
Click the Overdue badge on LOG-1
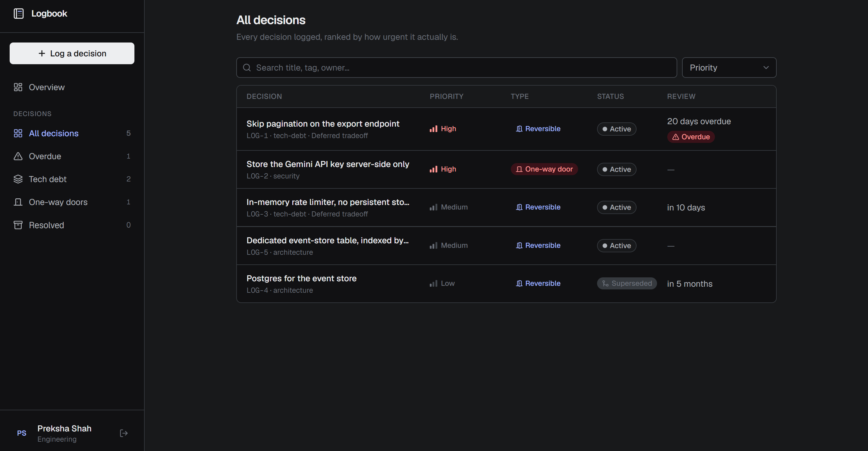(x=691, y=137)
